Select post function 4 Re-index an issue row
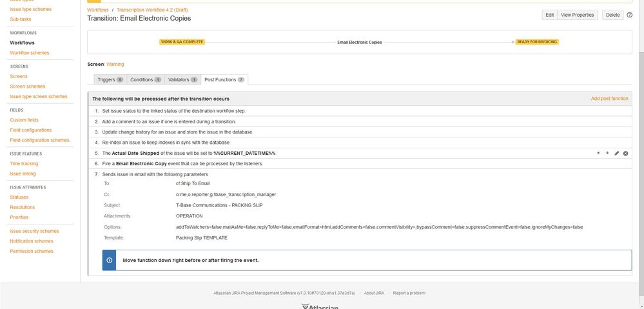644x309 pixels. click(360, 143)
